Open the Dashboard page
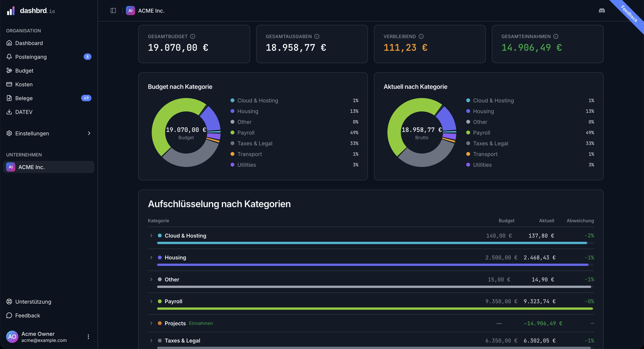The height and width of the screenshot is (349, 644). (49, 43)
